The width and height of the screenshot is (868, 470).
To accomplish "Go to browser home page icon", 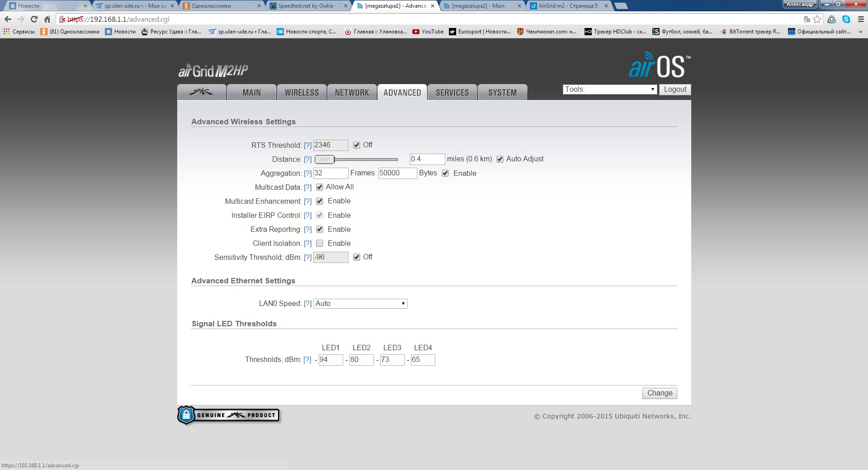I will (x=47, y=19).
